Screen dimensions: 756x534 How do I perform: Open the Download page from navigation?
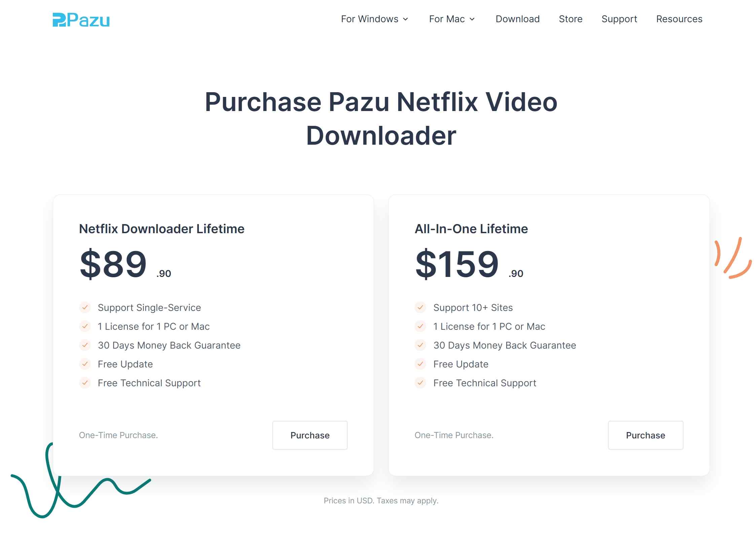tap(517, 19)
